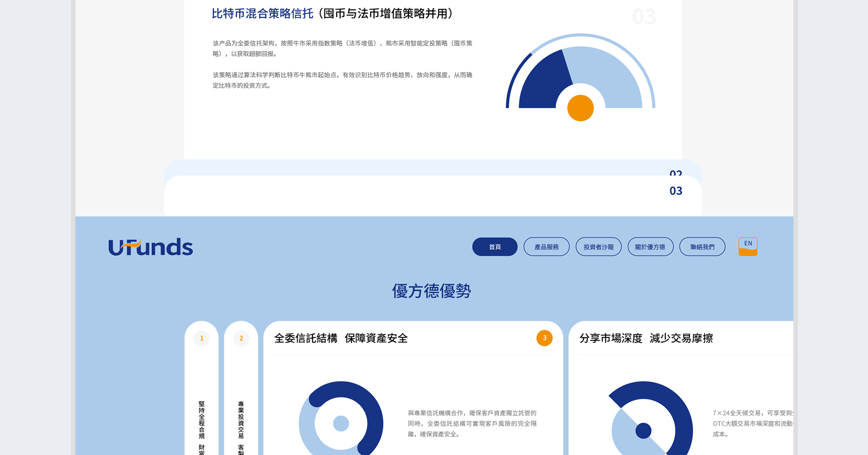Screen dimensions: 868x455
Task: Open 關於優方德 nav item
Action: [x=650, y=247]
